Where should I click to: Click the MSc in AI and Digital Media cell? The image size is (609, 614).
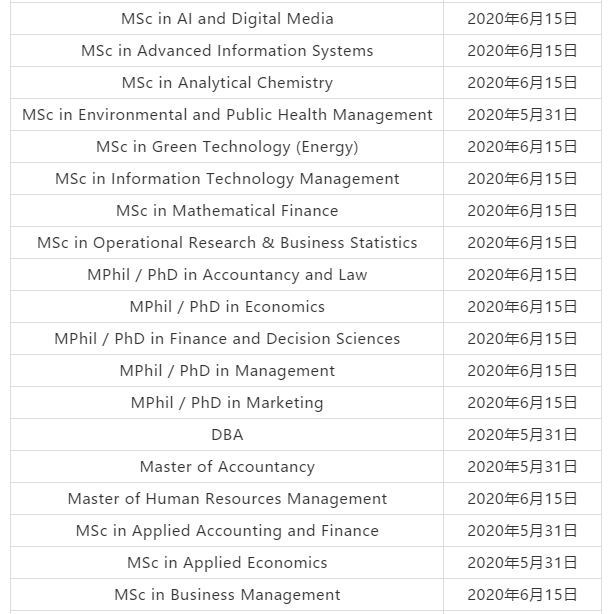point(227,19)
